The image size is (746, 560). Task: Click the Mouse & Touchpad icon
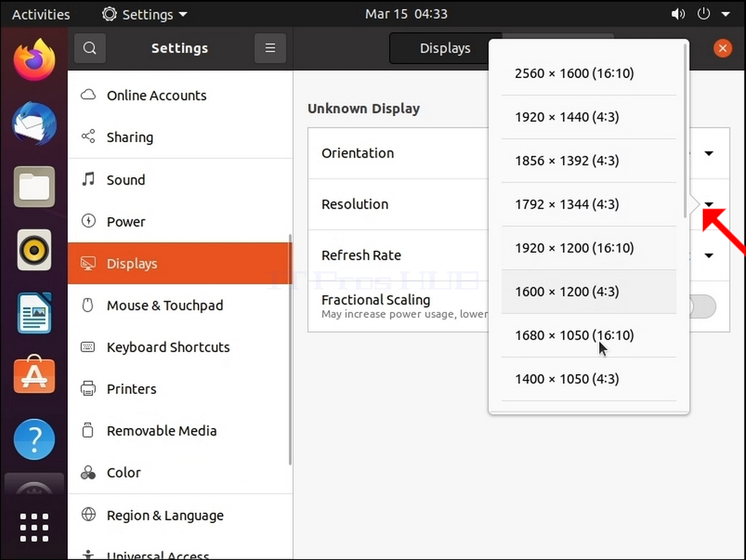88,305
